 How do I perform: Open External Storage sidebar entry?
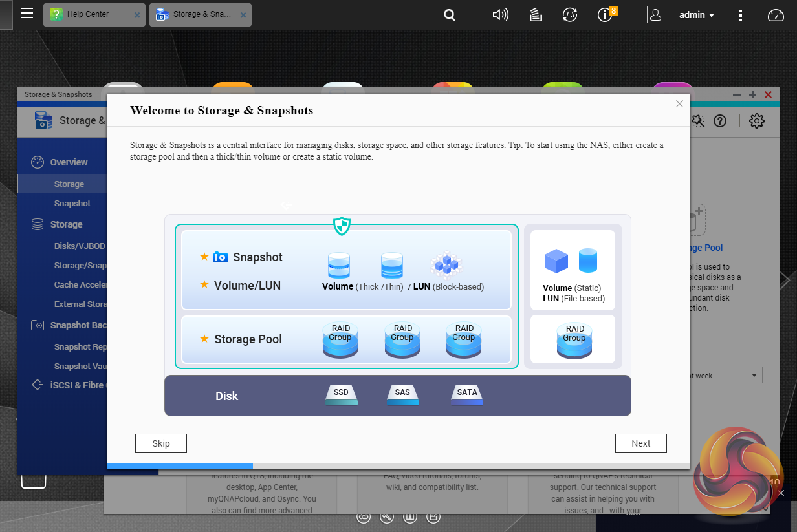click(x=80, y=304)
